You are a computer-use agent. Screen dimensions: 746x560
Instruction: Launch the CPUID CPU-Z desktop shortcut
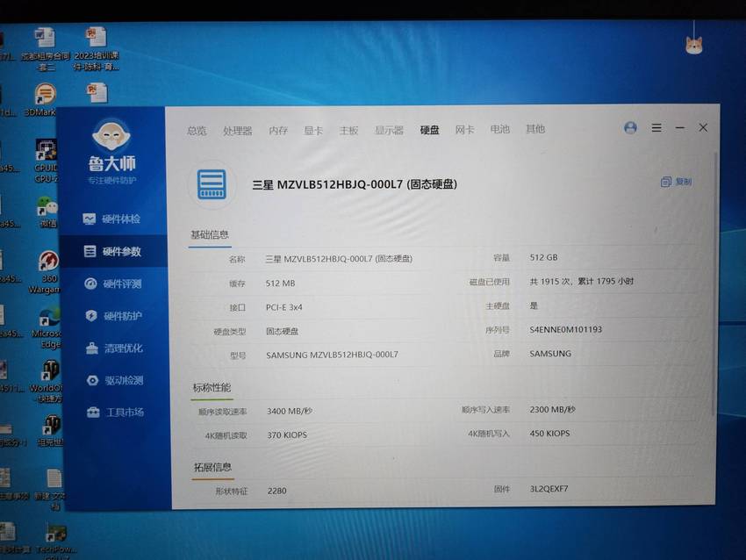click(x=47, y=161)
